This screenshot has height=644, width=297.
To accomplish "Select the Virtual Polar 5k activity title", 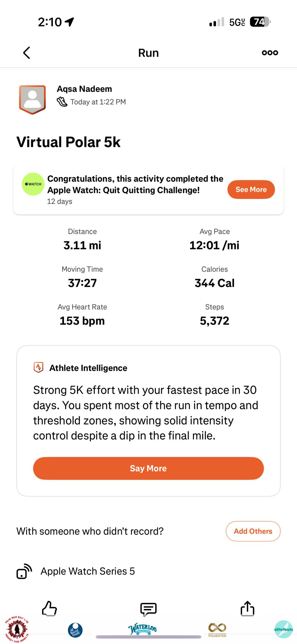I will 69,142.
